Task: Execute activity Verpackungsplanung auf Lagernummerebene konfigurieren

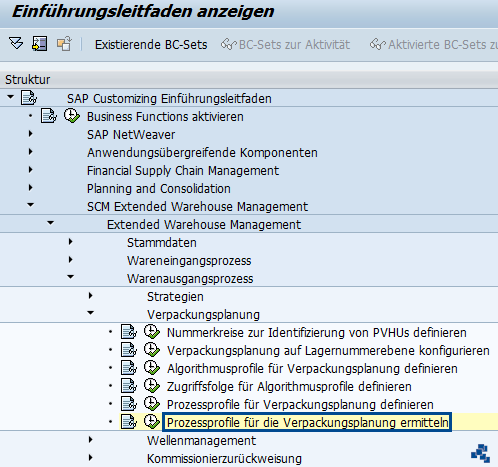Action: point(152,350)
